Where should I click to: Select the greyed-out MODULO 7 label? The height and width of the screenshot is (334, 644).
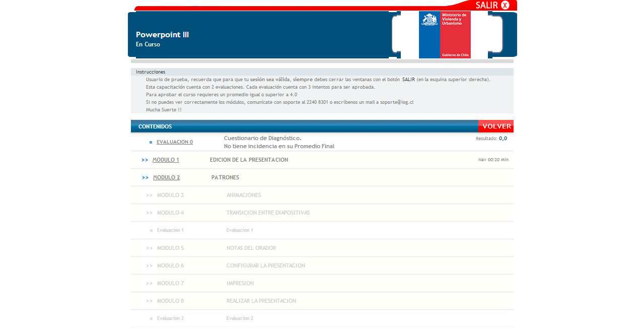point(170,283)
